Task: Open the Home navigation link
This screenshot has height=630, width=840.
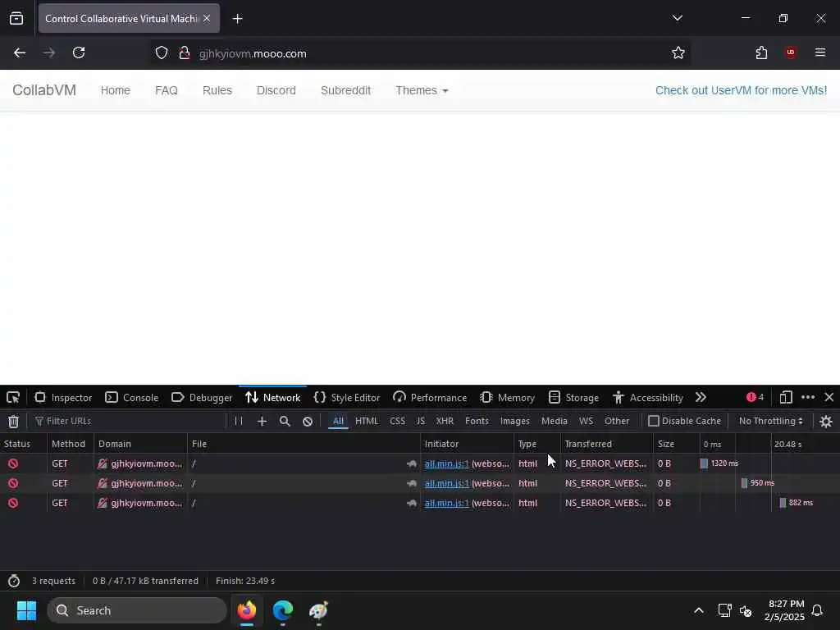Action: click(x=115, y=90)
